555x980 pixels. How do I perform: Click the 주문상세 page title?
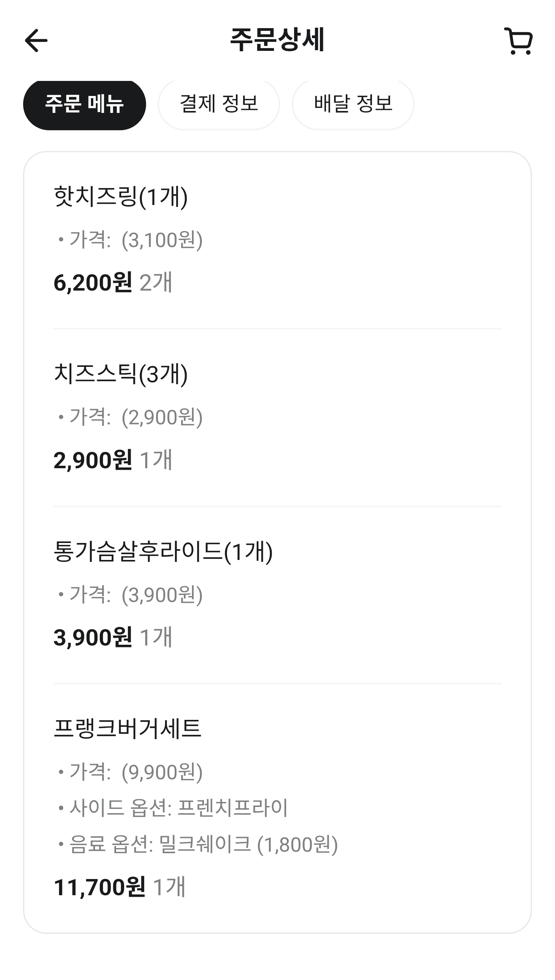tap(277, 40)
